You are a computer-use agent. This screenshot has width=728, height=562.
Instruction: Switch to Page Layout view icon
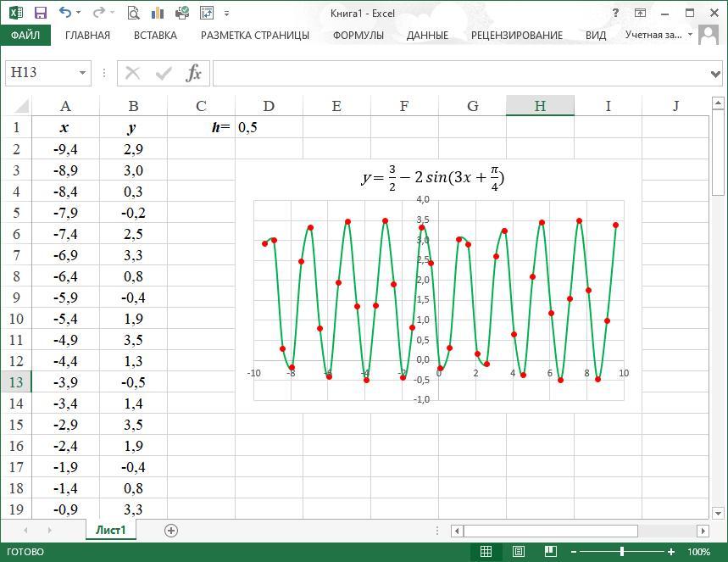point(518,551)
